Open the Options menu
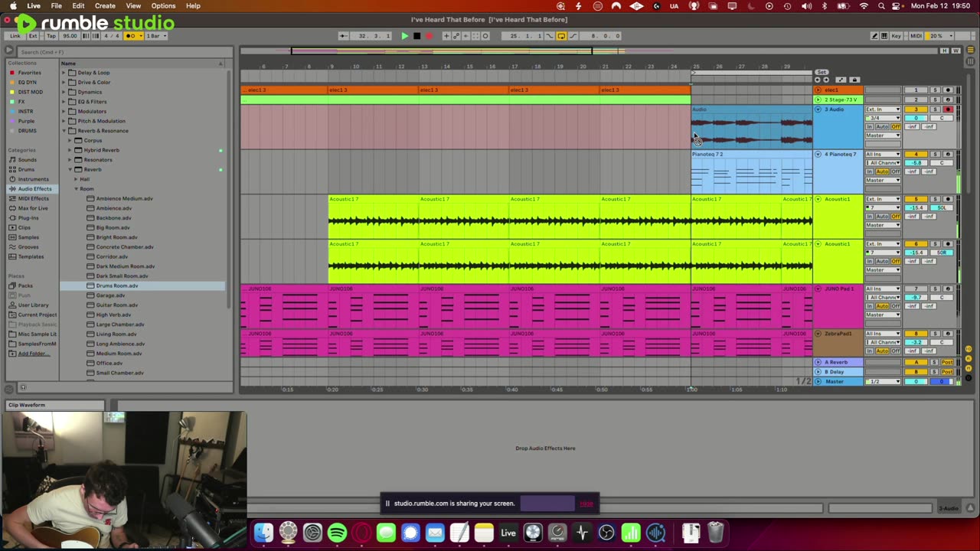980x551 pixels. (163, 6)
